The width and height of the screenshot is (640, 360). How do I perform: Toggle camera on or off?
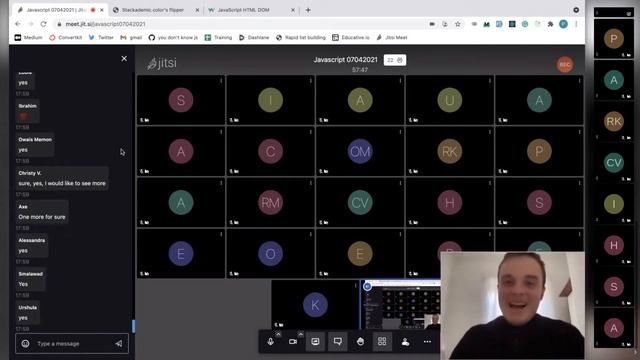click(293, 342)
